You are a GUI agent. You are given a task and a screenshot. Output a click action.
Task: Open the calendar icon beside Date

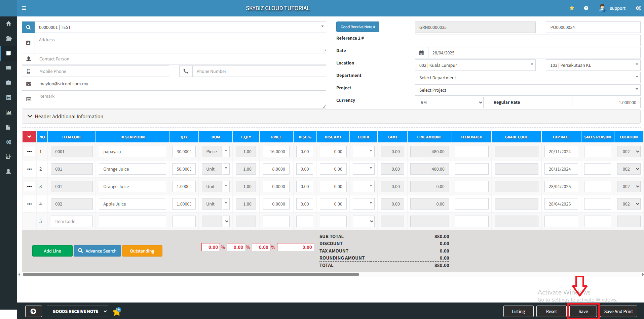pos(421,53)
